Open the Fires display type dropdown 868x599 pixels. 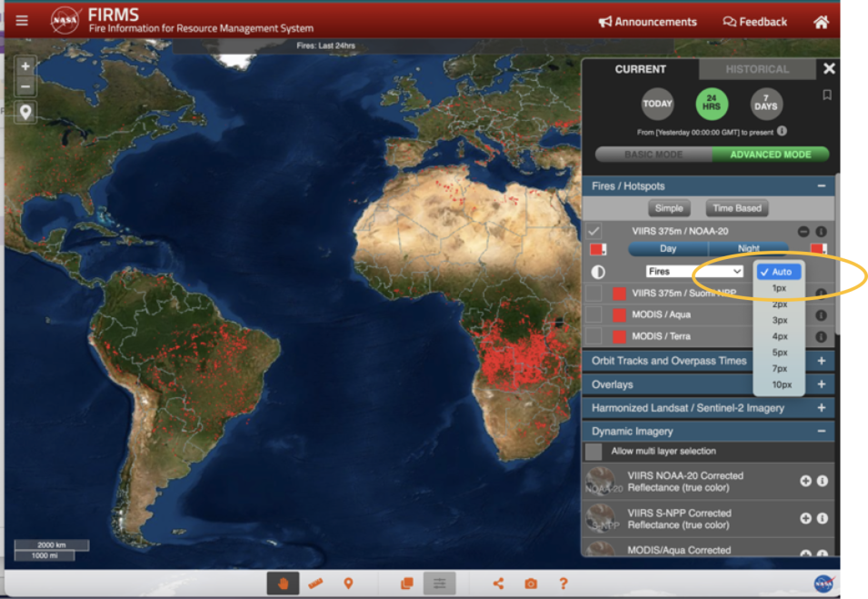click(x=694, y=271)
